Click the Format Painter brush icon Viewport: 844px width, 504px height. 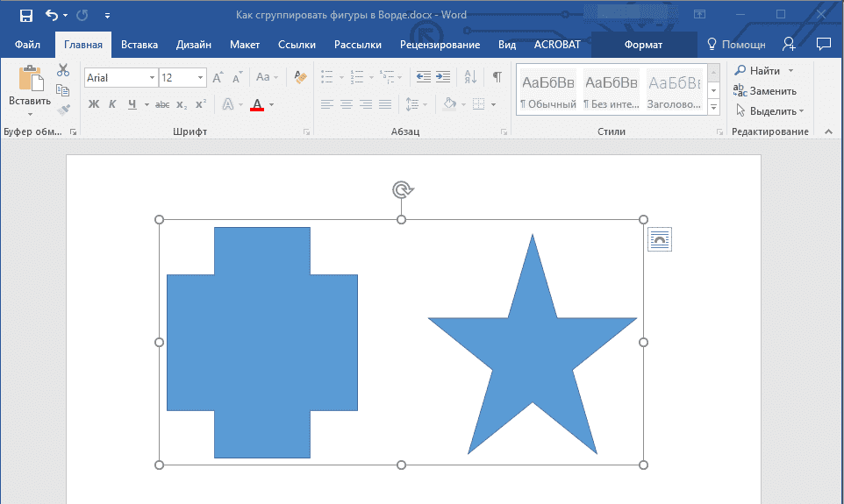tap(63, 110)
